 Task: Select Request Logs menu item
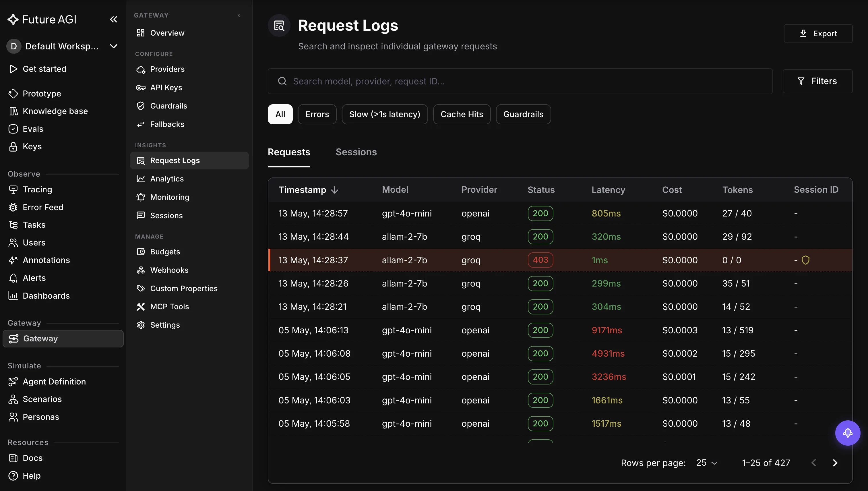pyautogui.click(x=189, y=160)
